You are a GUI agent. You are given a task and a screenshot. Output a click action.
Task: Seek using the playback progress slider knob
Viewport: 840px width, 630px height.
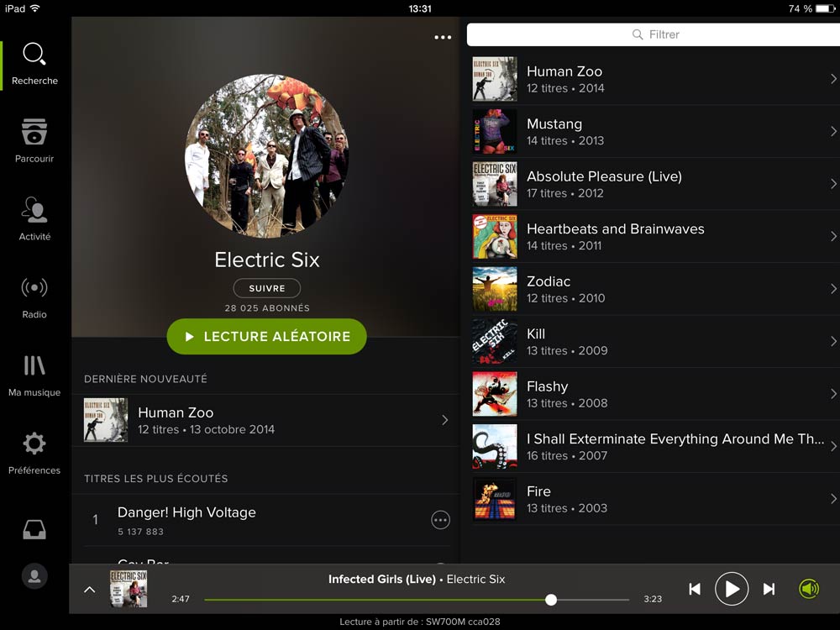tap(551, 600)
